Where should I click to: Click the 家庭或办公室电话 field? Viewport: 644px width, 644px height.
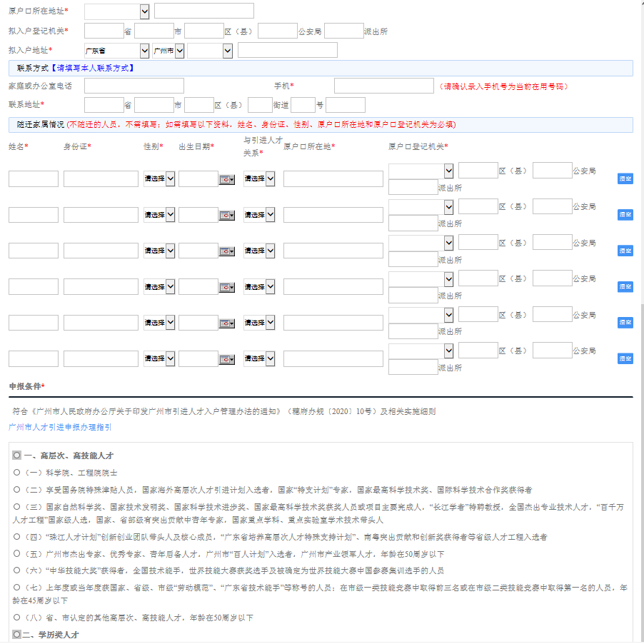pyautogui.click(x=134, y=86)
